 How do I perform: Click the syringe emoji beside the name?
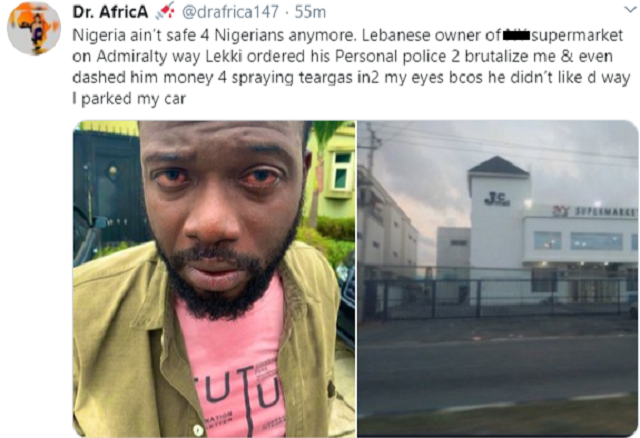click(x=165, y=11)
